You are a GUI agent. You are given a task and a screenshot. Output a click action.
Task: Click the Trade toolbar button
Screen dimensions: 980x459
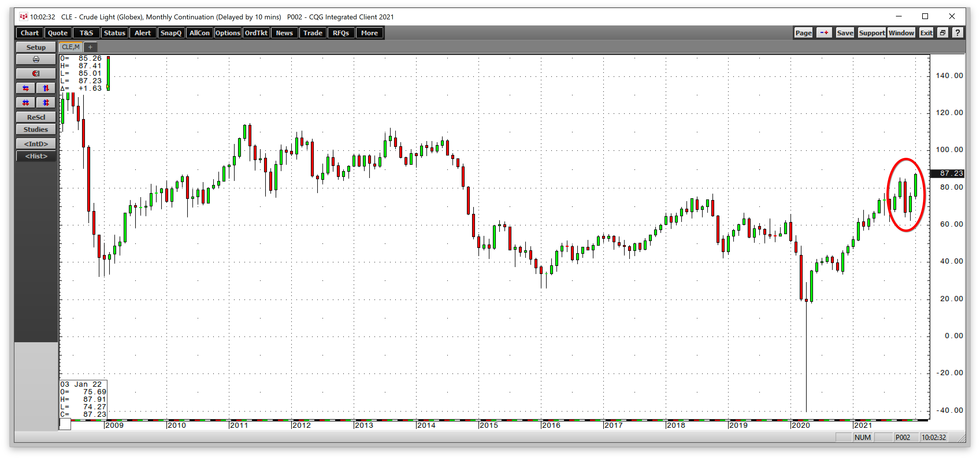coord(313,33)
